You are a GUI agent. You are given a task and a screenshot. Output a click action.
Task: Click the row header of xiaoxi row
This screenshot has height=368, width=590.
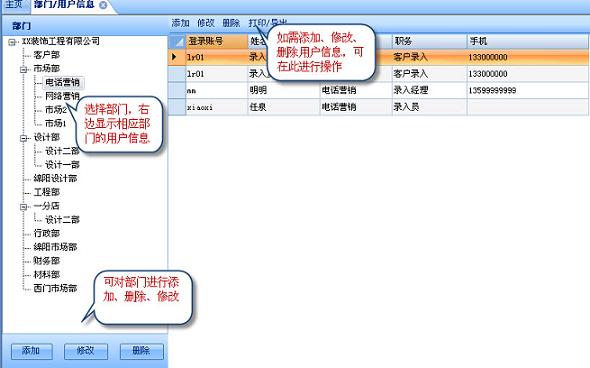click(x=177, y=107)
